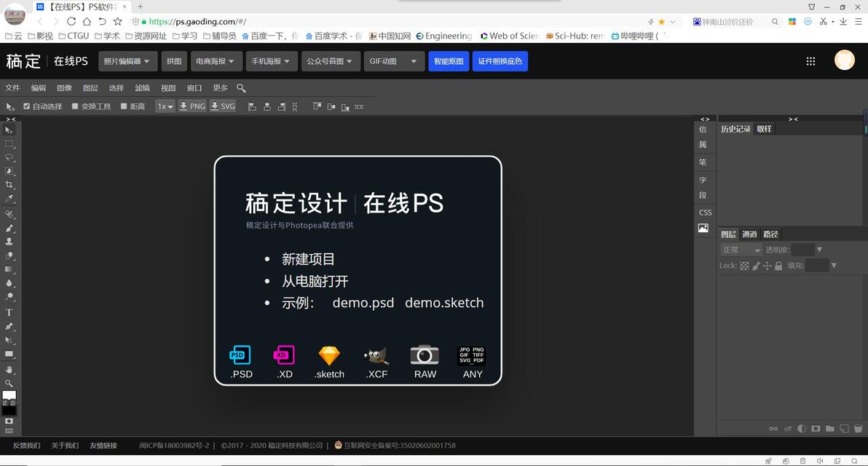Expand the 填充 fill arrow

834,266
